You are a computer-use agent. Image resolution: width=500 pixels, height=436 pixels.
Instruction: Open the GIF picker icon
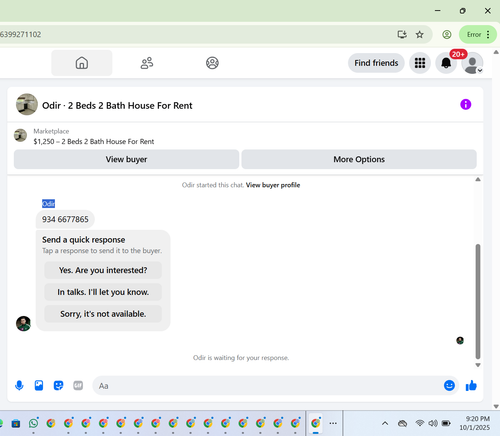[78, 386]
